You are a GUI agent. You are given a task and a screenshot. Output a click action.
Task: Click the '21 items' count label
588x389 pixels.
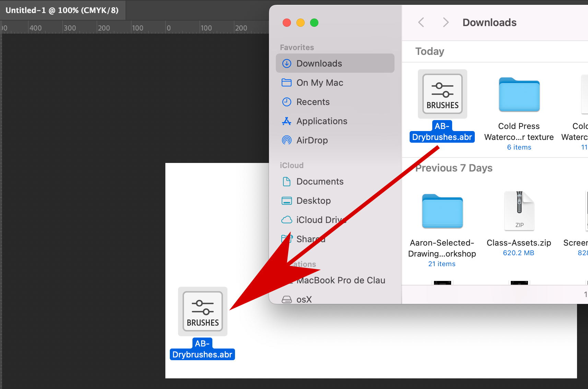[x=442, y=264]
